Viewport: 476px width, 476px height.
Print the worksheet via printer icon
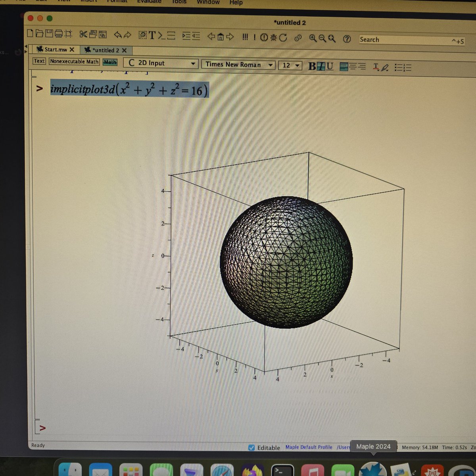point(58,34)
